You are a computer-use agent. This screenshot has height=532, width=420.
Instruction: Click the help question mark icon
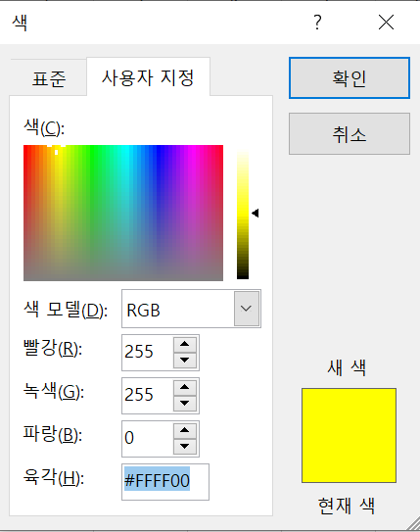click(317, 23)
